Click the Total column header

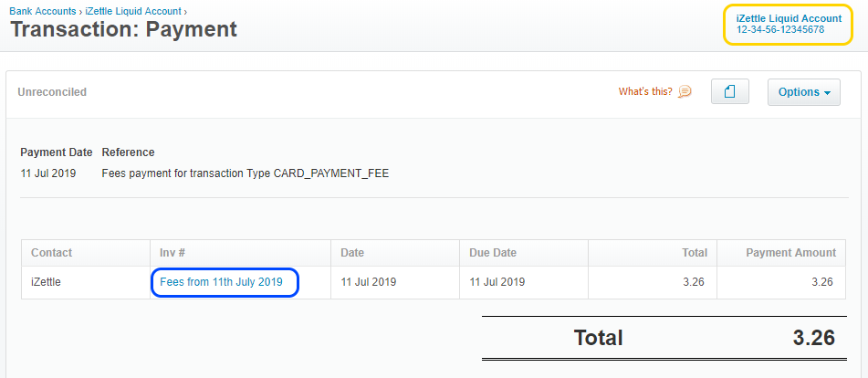695,253
